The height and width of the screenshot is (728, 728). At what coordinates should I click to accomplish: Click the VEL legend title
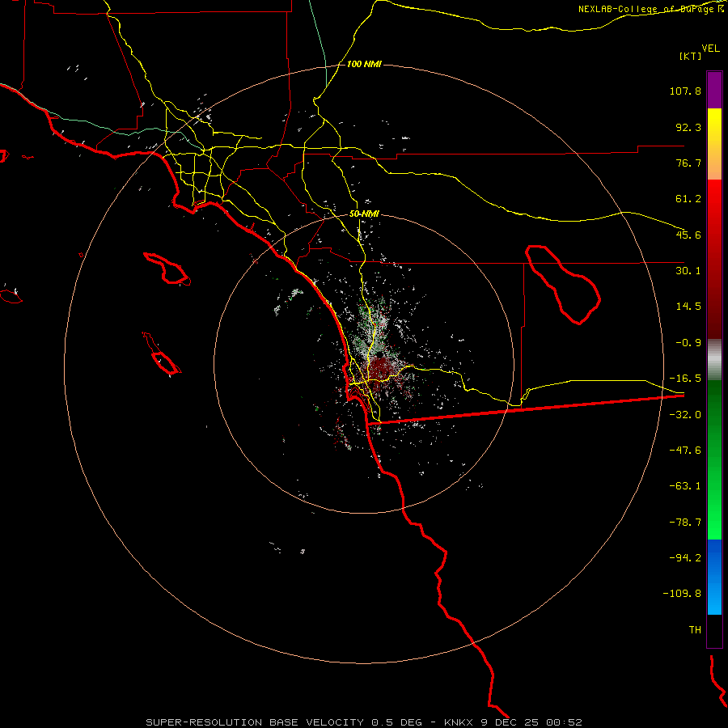coord(710,49)
